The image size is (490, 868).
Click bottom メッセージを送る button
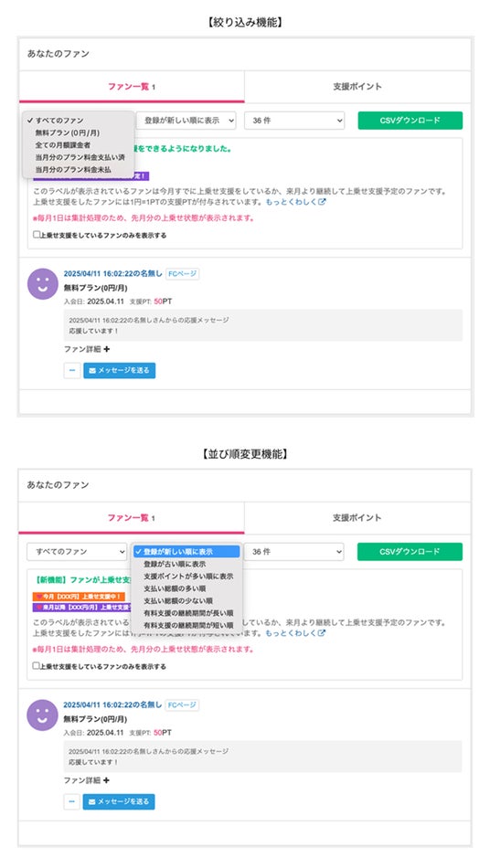coord(119,801)
